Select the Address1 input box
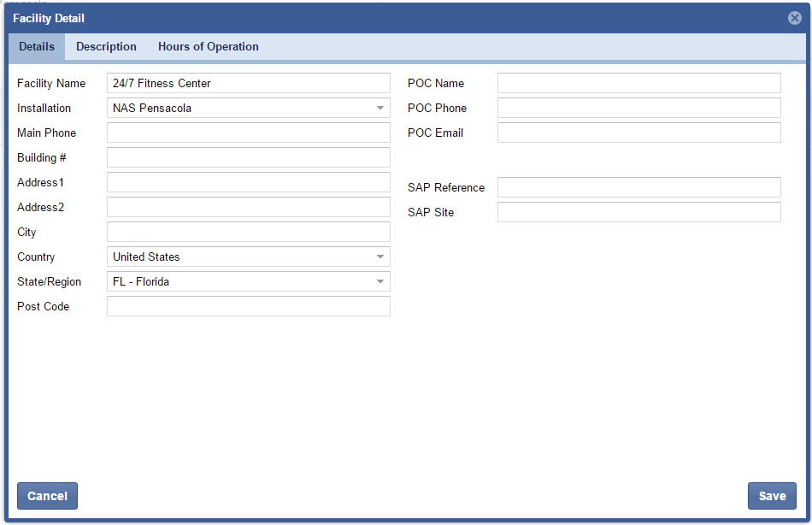Screen dimensions: 812x525 pyautogui.click(x=248, y=182)
